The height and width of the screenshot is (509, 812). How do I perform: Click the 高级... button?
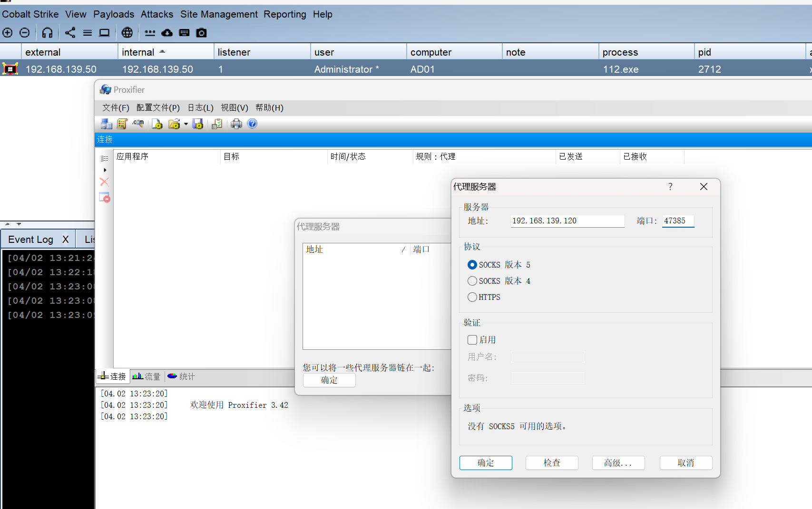click(618, 462)
